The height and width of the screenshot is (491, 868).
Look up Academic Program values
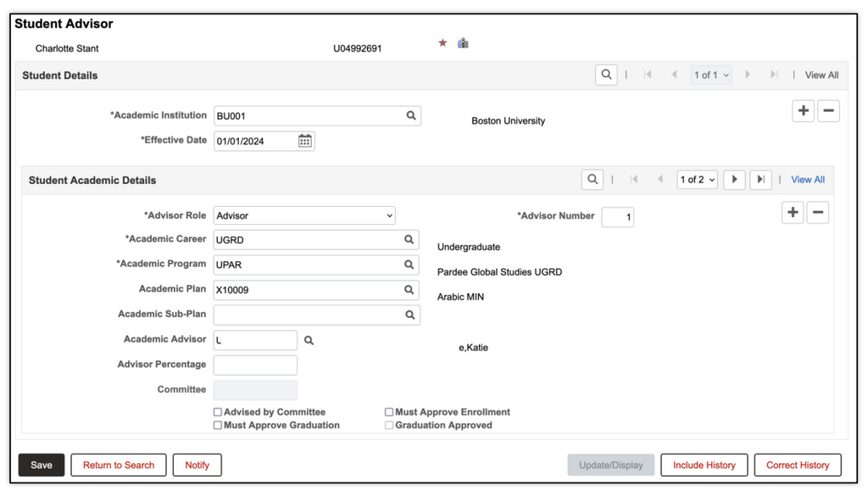(409, 265)
